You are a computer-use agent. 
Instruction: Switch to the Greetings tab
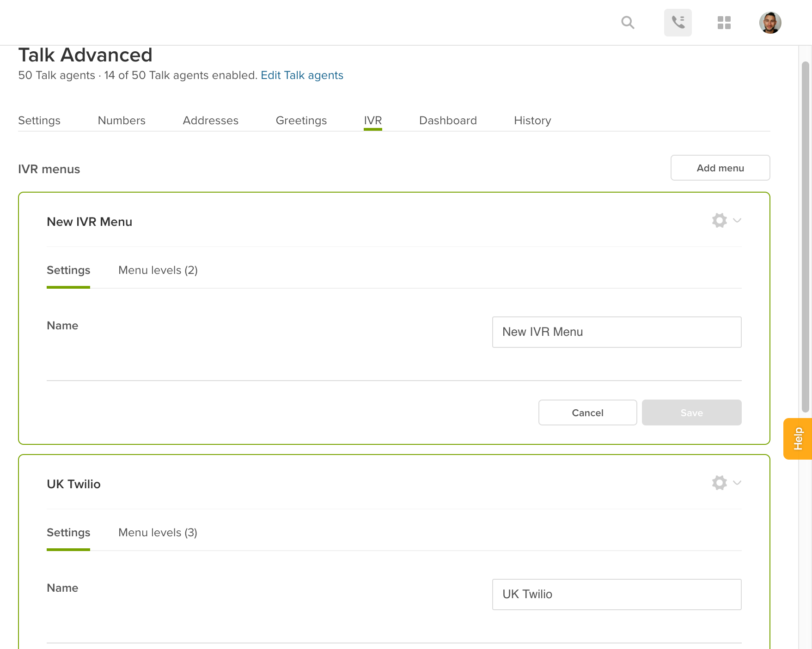point(301,121)
